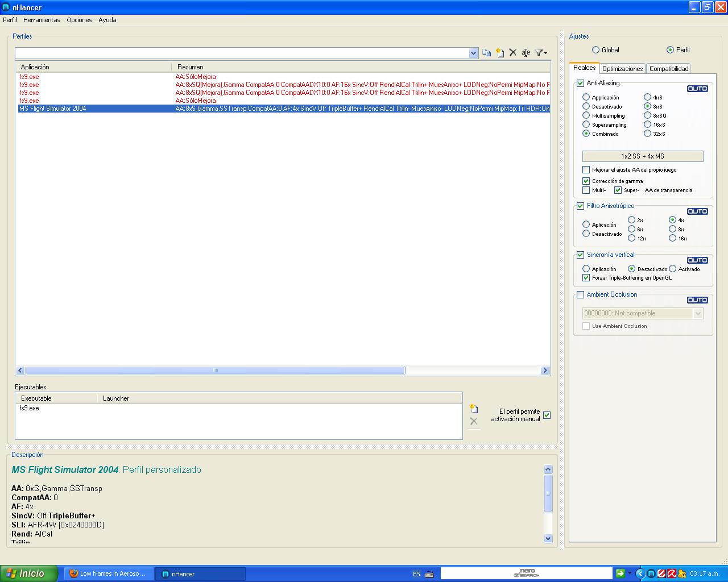Switch to the Realces tab
This screenshot has height=582, width=728.
[x=584, y=68]
